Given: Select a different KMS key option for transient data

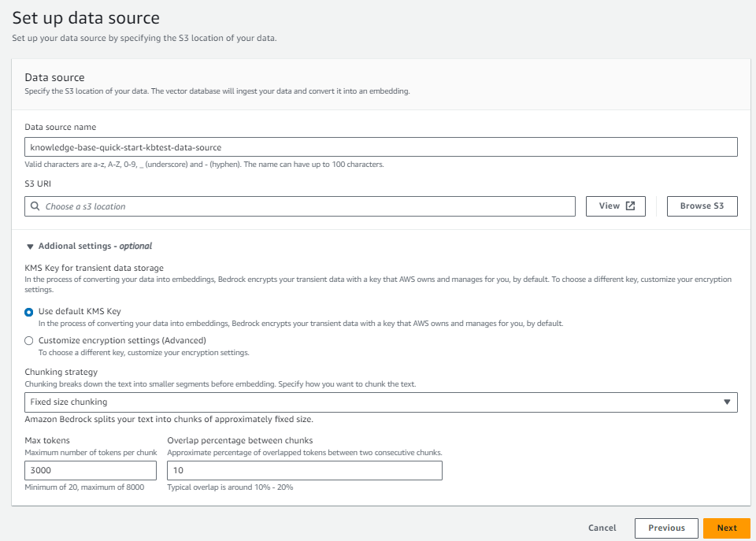Looking at the screenshot, I should 29,339.
